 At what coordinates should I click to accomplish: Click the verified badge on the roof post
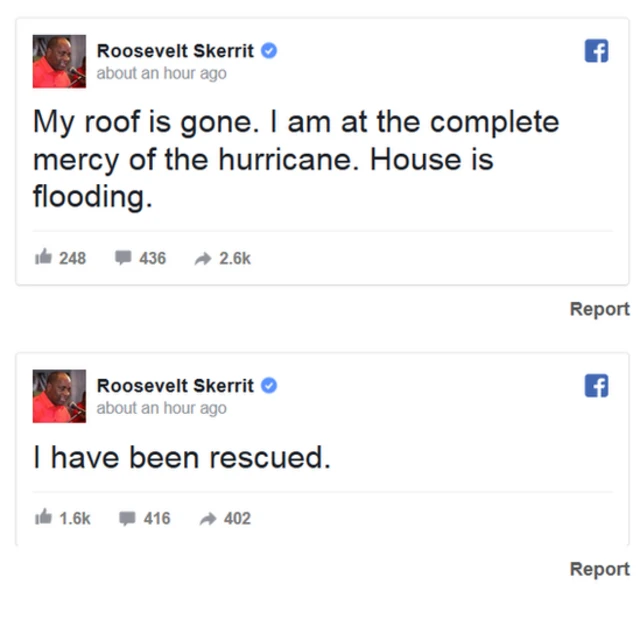[x=270, y=51]
